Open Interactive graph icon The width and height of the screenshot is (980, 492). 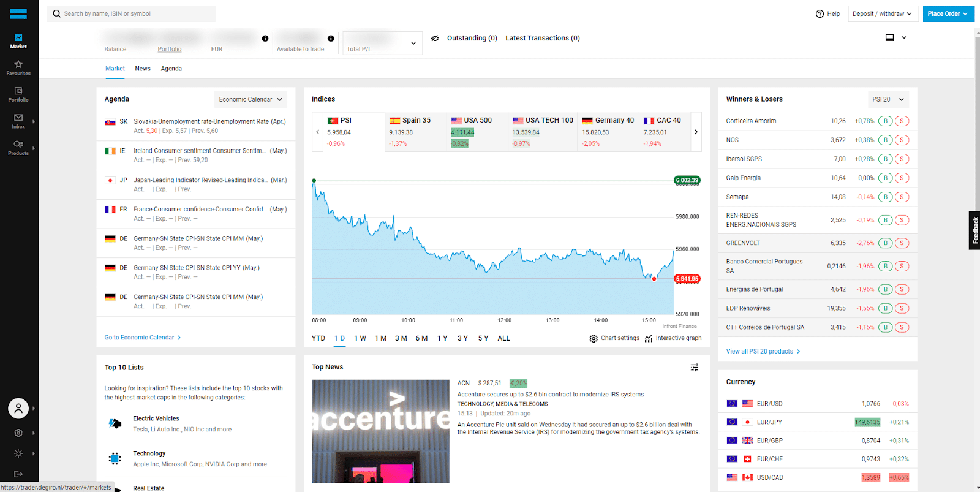[x=649, y=338]
